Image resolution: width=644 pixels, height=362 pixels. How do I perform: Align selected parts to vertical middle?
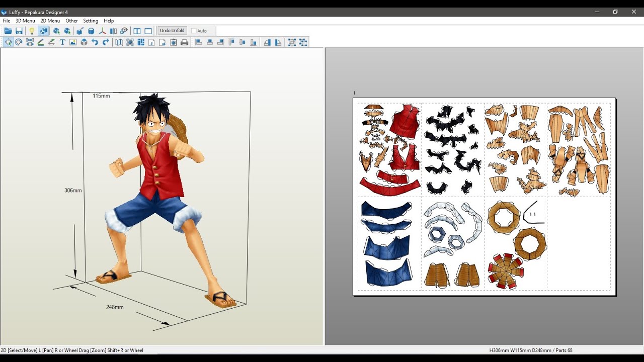click(243, 42)
